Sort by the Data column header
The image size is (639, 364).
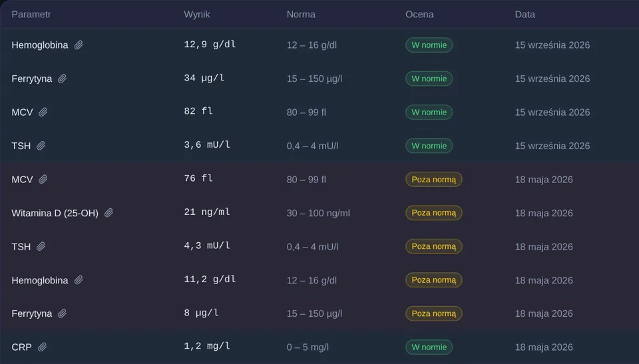point(525,14)
